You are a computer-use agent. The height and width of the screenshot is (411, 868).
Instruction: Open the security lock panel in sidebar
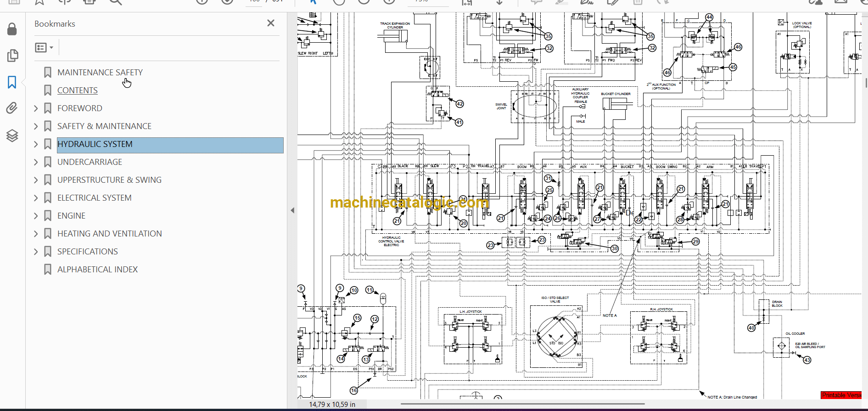pyautogui.click(x=12, y=29)
